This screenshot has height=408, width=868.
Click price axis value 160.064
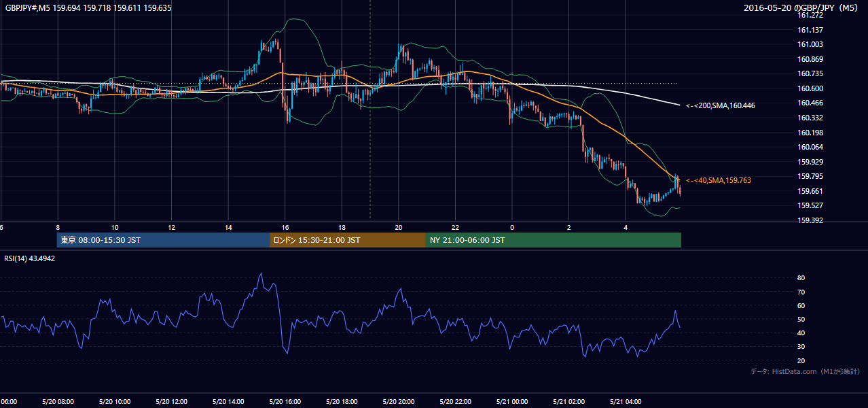point(810,147)
